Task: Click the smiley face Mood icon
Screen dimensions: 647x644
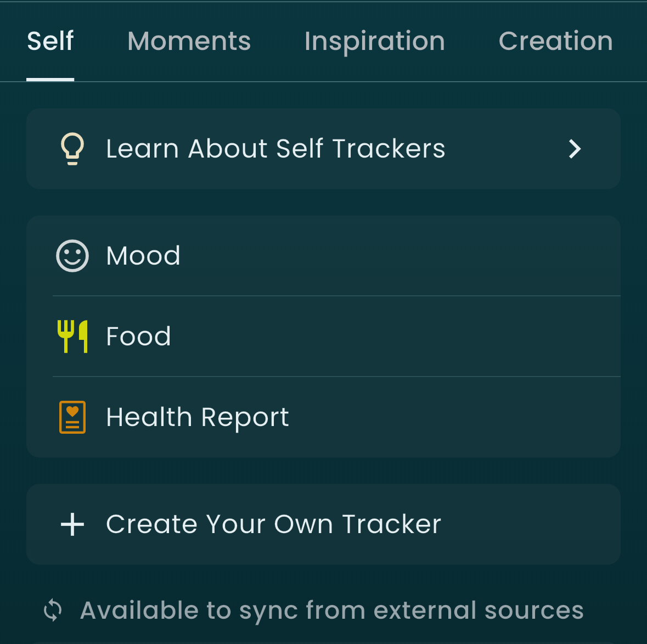Action: [72, 256]
